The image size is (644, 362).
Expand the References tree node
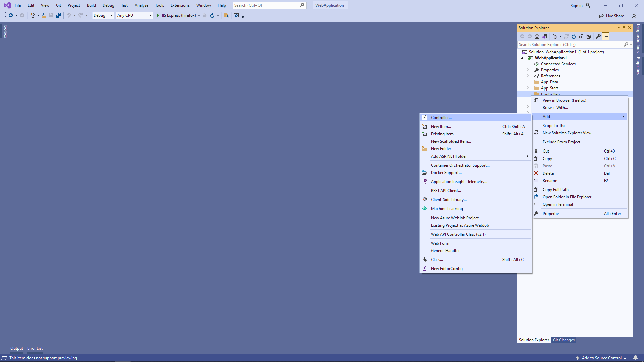point(528,76)
